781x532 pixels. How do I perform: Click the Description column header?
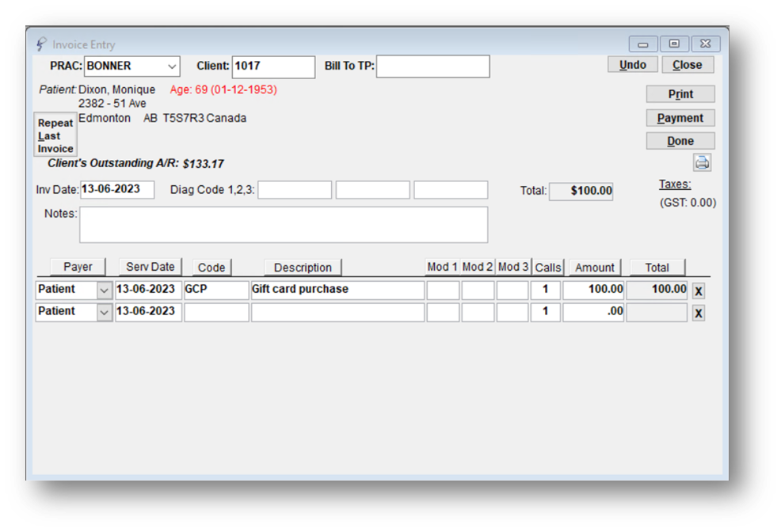point(303,268)
